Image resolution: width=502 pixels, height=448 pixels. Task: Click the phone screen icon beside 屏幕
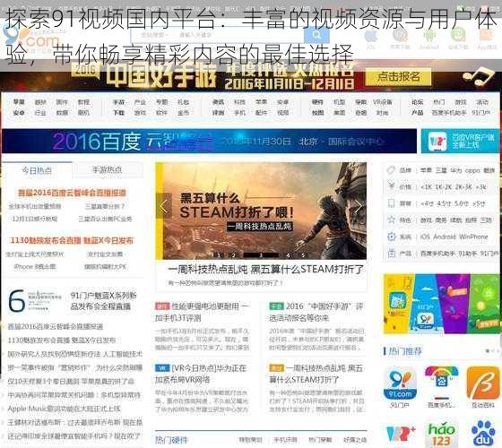click(x=391, y=203)
